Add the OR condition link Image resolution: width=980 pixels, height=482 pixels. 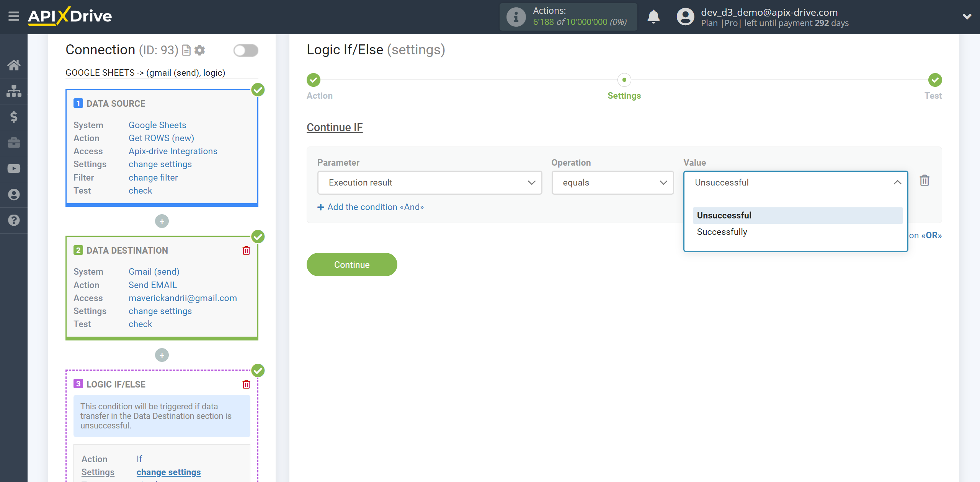[926, 235]
